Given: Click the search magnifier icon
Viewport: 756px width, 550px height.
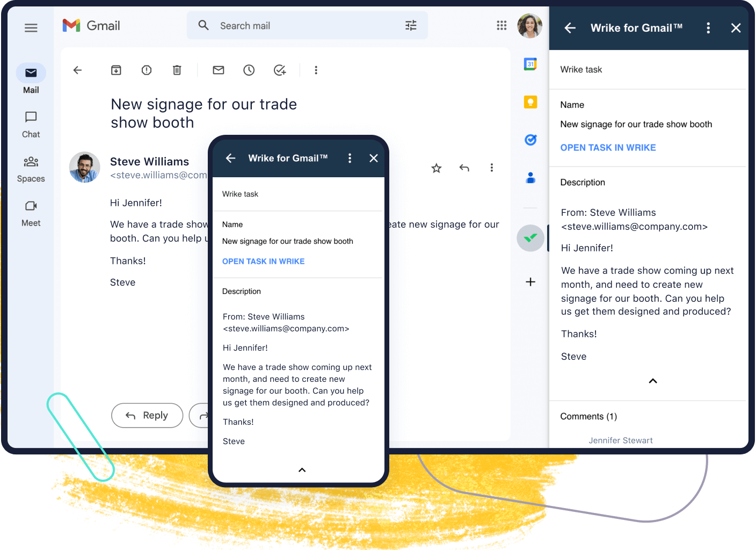Looking at the screenshot, I should click(203, 25).
